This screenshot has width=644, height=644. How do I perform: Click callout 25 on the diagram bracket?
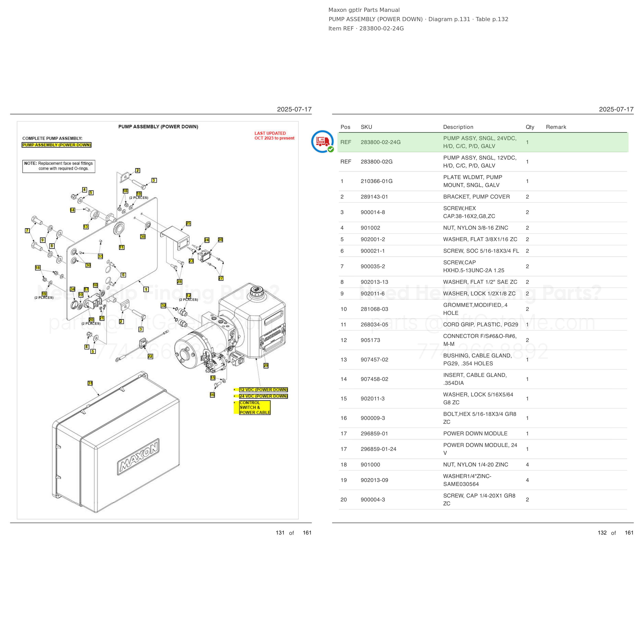[188, 224]
